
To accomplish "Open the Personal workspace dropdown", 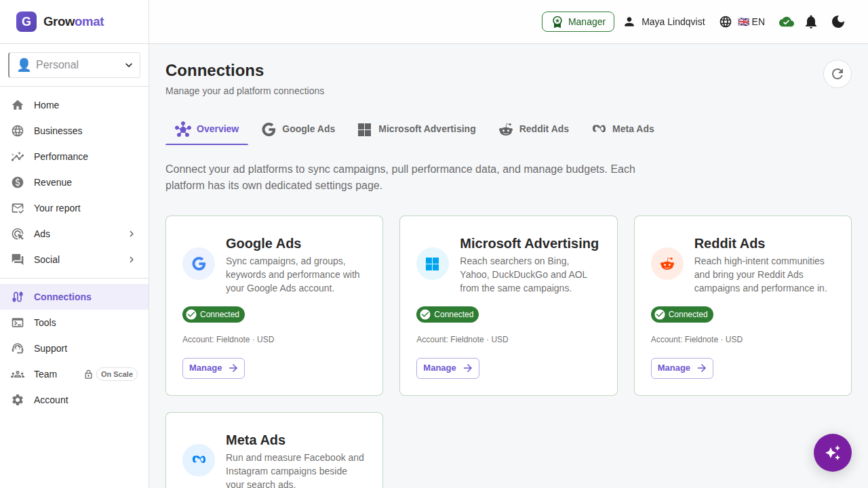I will 74,65.
